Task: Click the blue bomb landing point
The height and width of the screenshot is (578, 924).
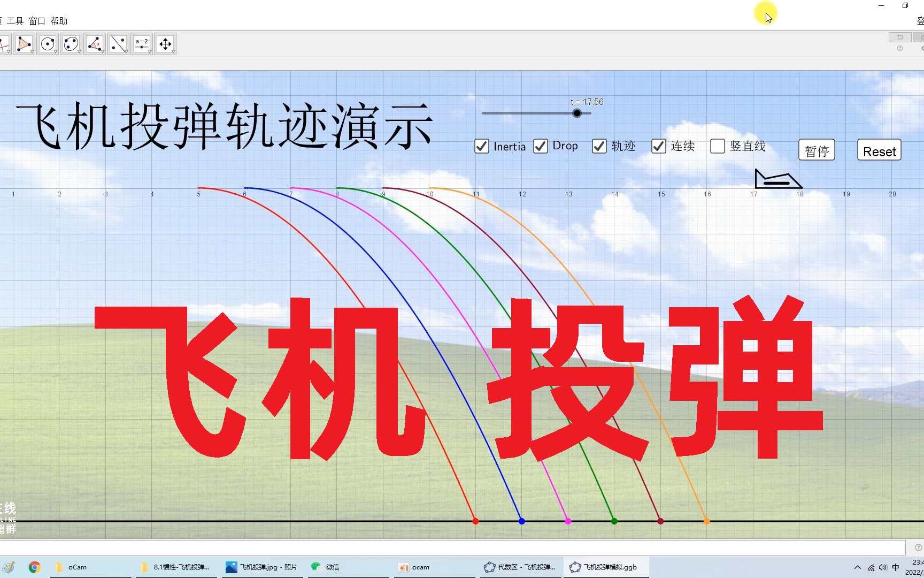Action: [x=522, y=521]
